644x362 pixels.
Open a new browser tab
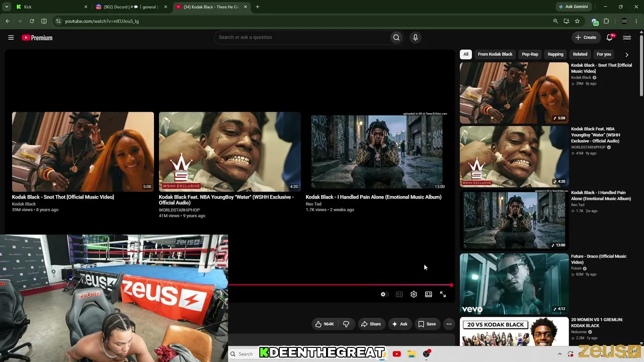[x=258, y=7]
